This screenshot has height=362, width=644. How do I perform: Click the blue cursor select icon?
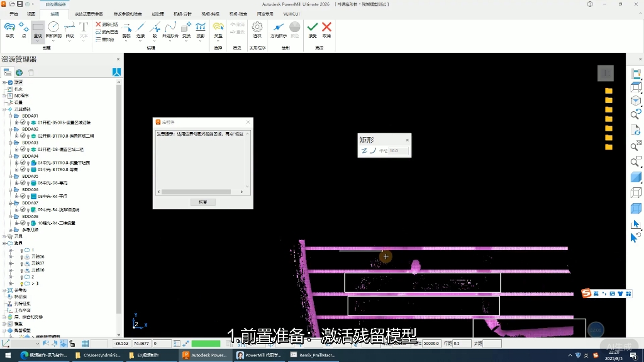[635, 224]
